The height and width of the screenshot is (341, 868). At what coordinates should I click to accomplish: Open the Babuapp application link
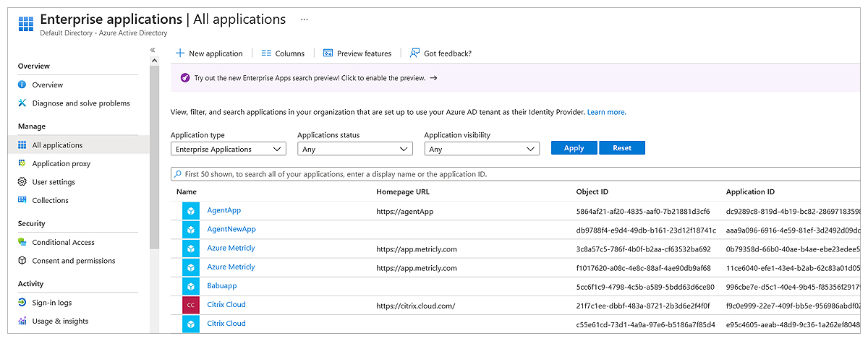(x=222, y=285)
